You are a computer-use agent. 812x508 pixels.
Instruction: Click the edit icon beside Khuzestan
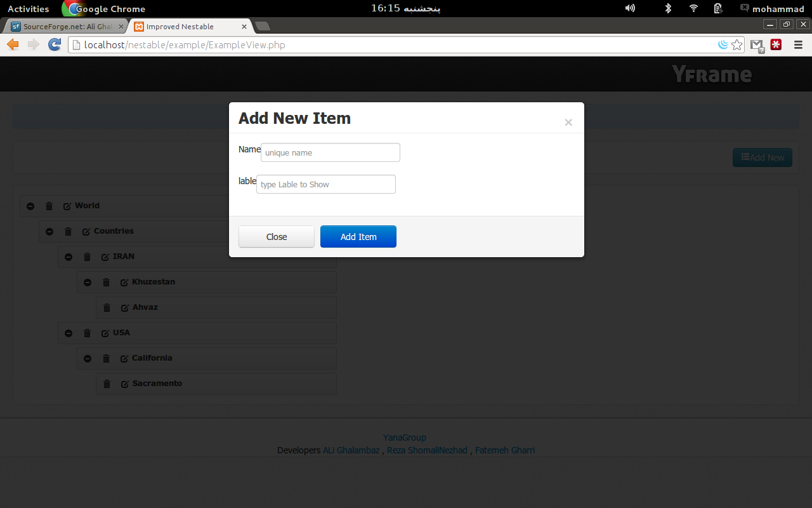(x=124, y=283)
